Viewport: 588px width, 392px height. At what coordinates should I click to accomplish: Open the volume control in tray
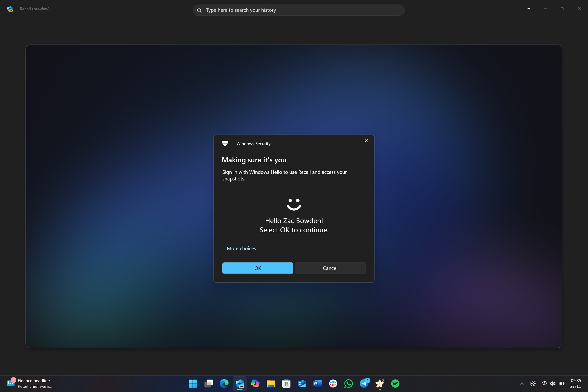point(552,383)
